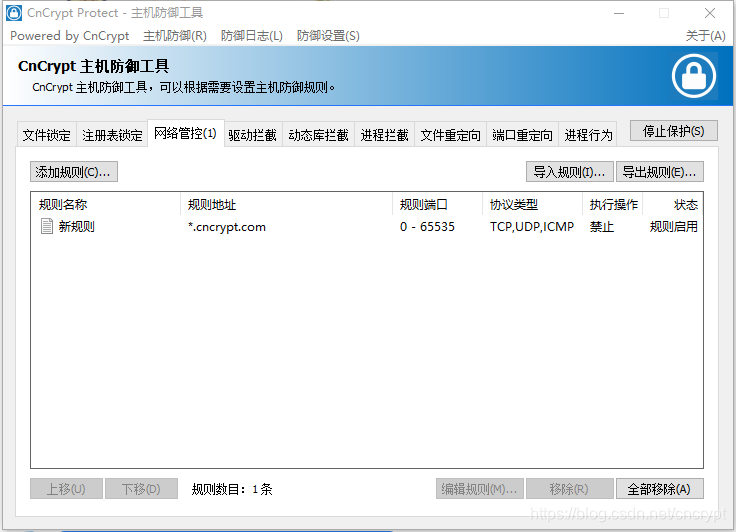The height and width of the screenshot is (532, 736).
Task: Click the 0 - 65535 port cell
Action: (x=427, y=227)
